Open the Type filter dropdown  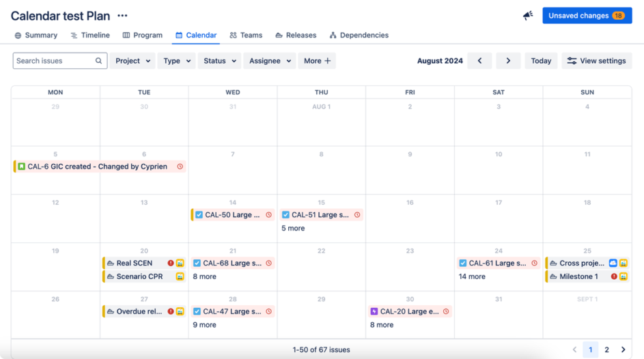177,61
